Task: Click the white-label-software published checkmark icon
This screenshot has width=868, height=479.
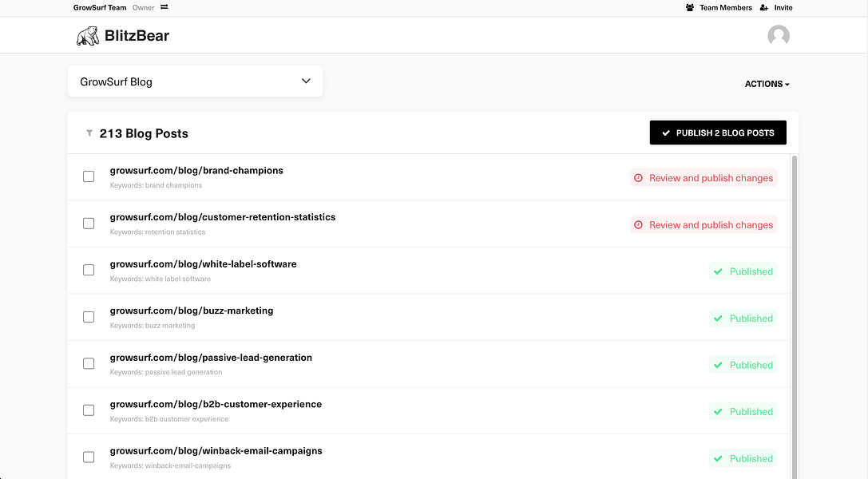Action: [x=718, y=271]
